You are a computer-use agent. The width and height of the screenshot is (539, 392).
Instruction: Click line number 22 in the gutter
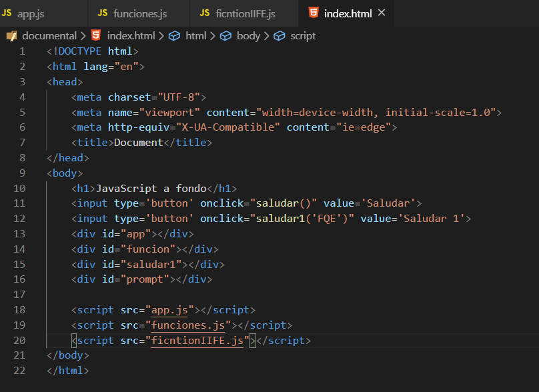click(19, 371)
